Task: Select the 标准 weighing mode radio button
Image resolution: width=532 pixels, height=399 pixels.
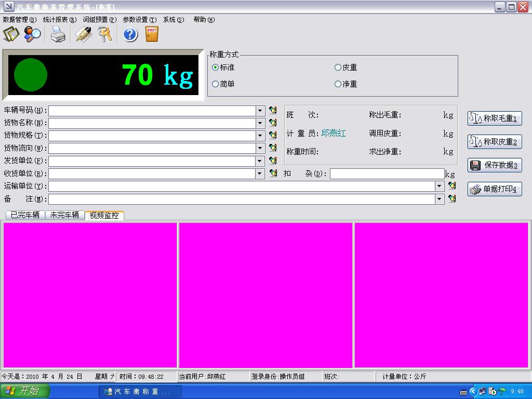Action: click(x=215, y=68)
